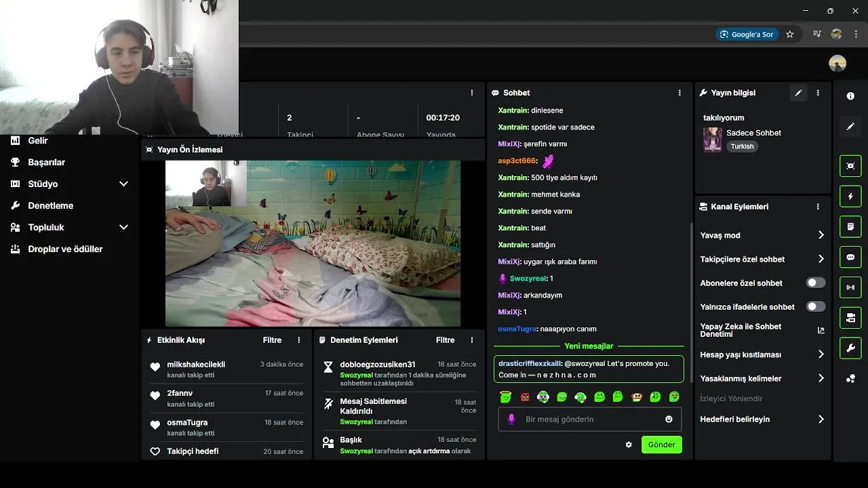Screen dimensions: 868x488
Task: Expand the Topluluk sidebar section
Action: (123, 227)
